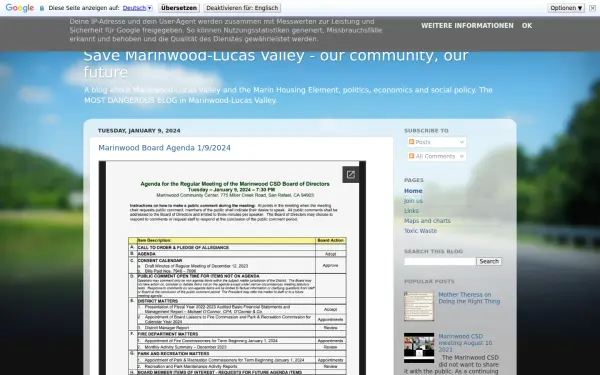Click the Tuesday, January 9, 2024 date header
Image resolution: width=600 pixels, height=375 pixels.
pos(139,131)
